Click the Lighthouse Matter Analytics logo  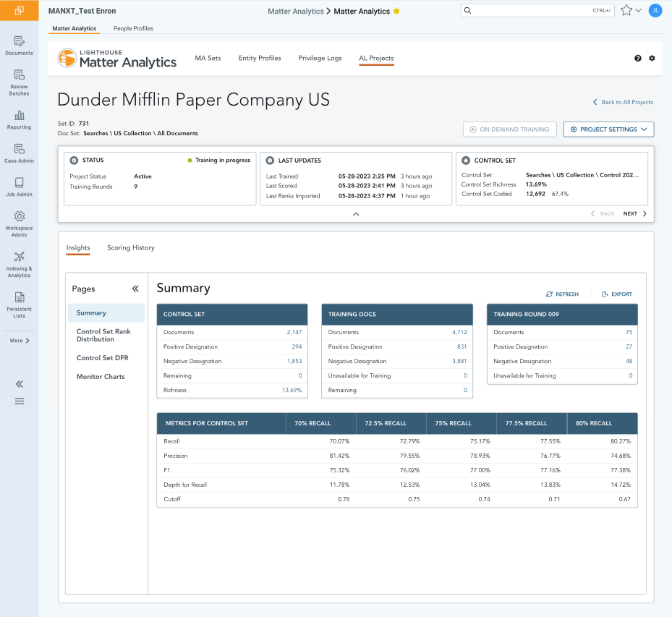coord(117,59)
